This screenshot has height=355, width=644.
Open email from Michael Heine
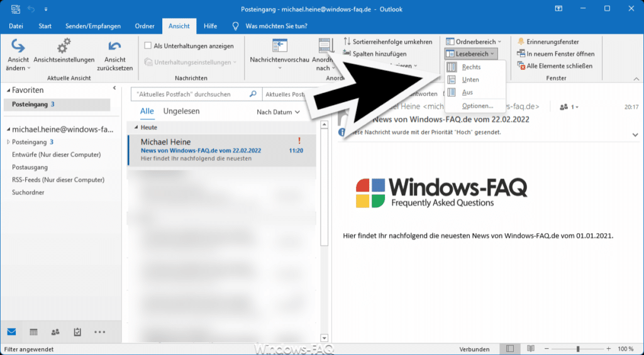(x=222, y=150)
